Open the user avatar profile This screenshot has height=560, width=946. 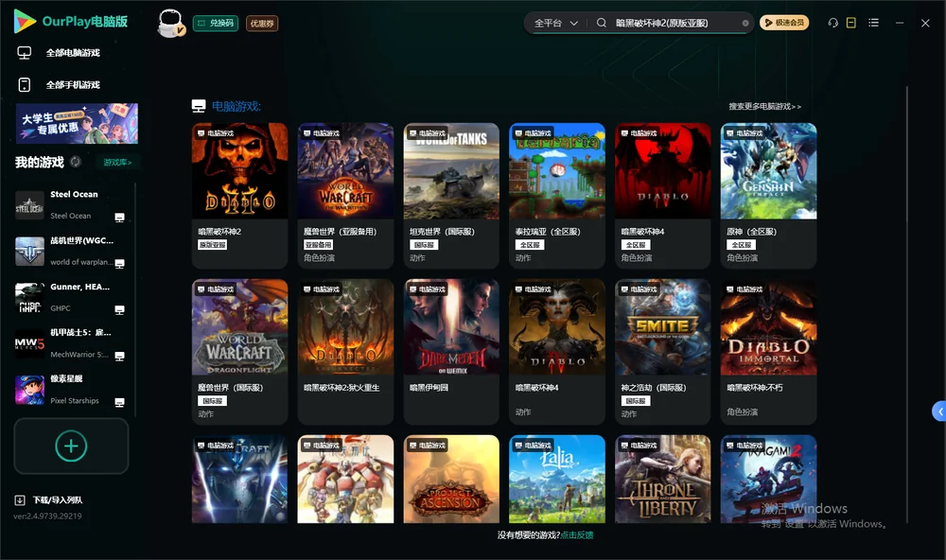click(170, 24)
